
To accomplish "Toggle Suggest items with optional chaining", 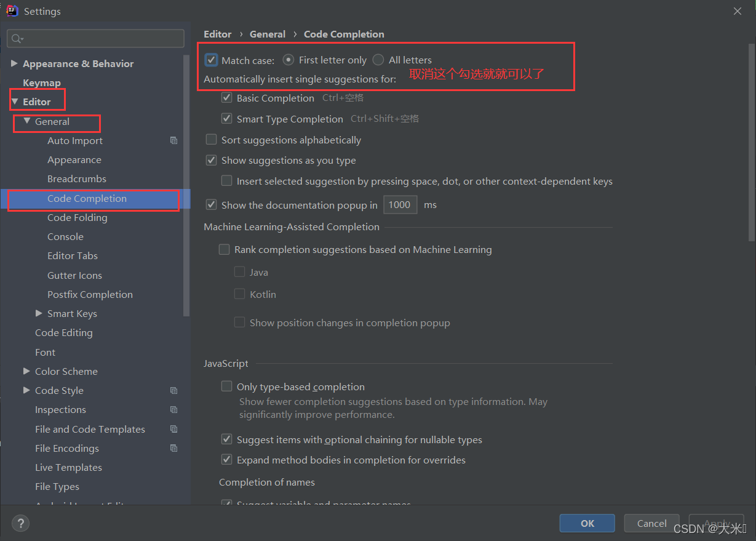I will click(x=226, y=439).
